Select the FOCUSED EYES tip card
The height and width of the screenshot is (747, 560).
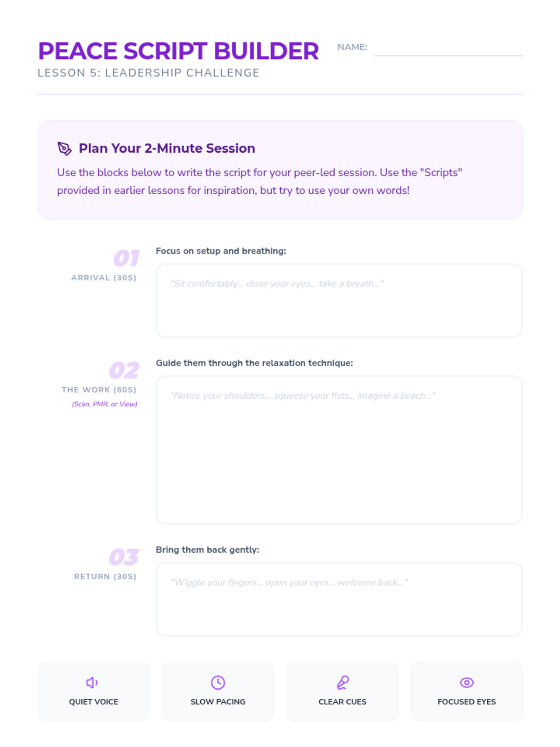click(467, 691)
